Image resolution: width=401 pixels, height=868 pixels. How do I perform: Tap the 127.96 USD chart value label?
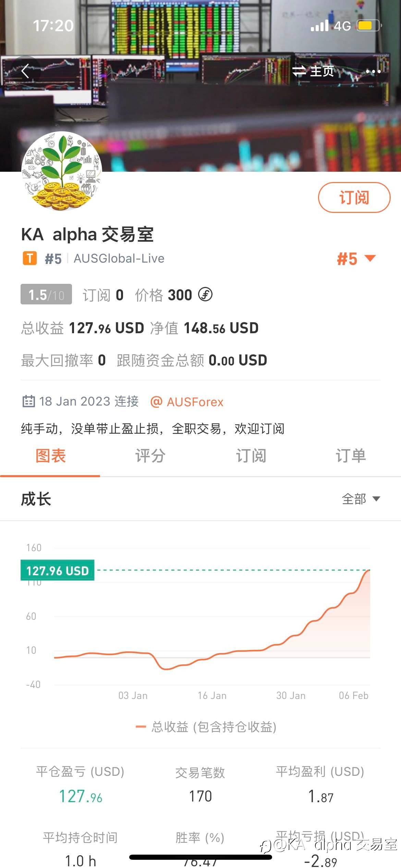tap(58, 570)
